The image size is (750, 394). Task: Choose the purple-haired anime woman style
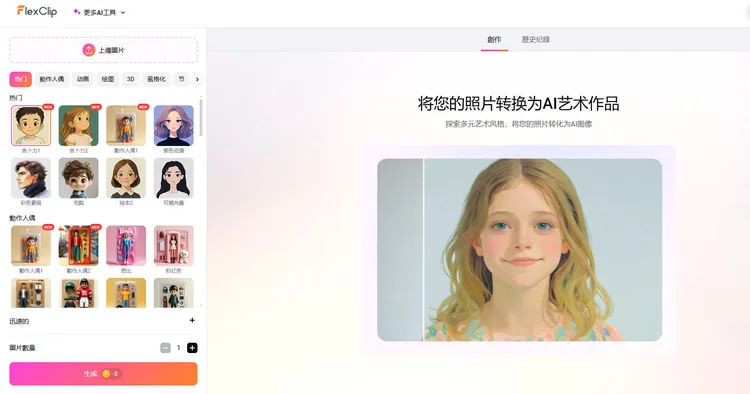pyautogui.click(x=174, y=126)
